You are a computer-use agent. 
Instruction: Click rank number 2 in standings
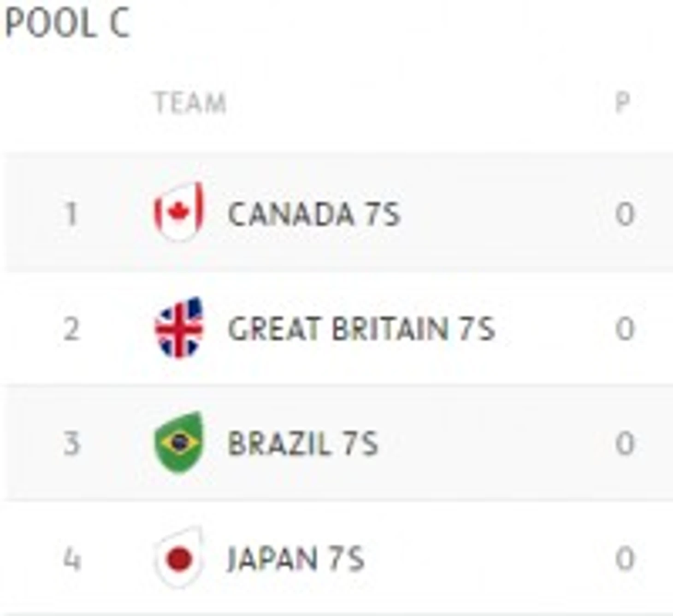71,329
